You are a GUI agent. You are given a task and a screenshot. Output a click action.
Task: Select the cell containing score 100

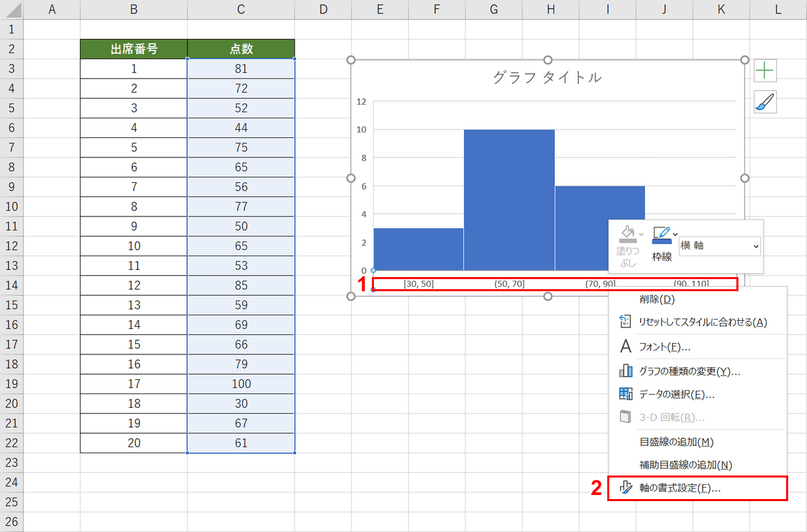(241, 384)
